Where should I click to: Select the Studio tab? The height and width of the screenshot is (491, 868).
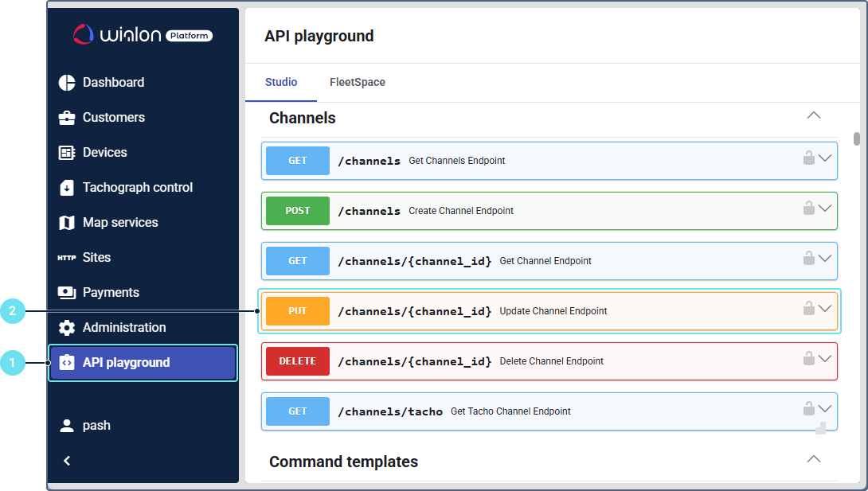click(281, 83)
